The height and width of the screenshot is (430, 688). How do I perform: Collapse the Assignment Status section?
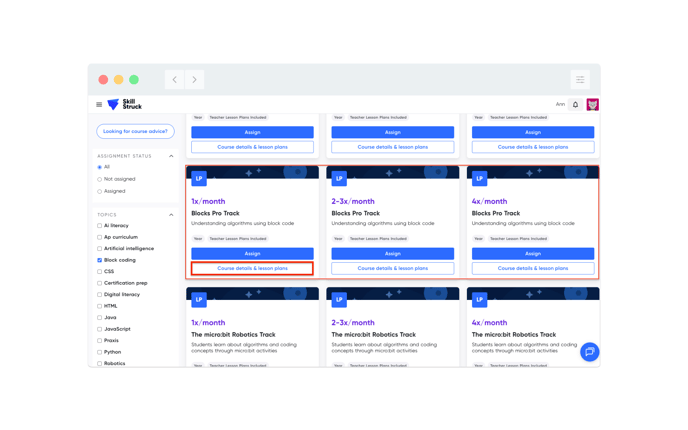tap(171, 156)
